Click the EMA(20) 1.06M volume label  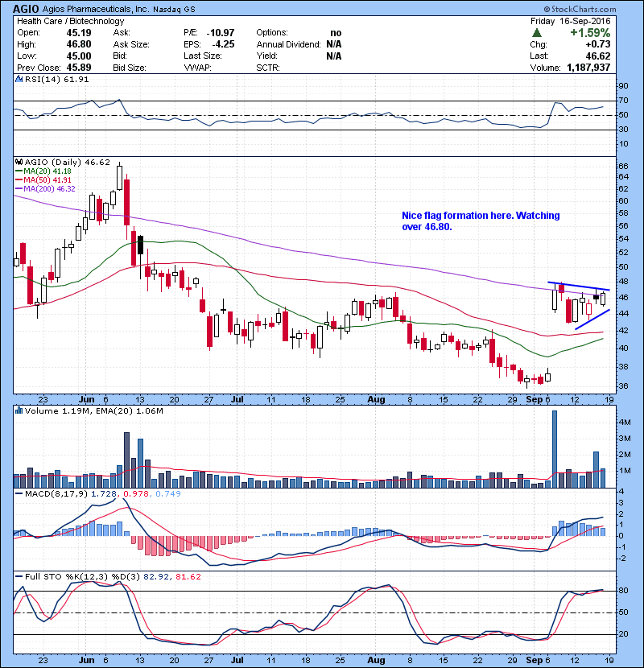click(x=130, y=410)
